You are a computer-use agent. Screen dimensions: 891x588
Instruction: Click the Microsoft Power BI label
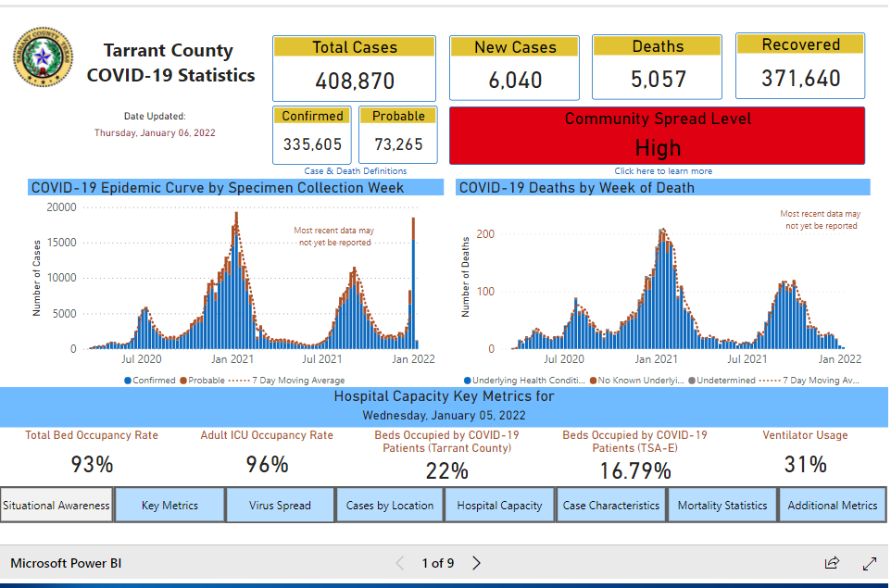[x=66, y=563]
